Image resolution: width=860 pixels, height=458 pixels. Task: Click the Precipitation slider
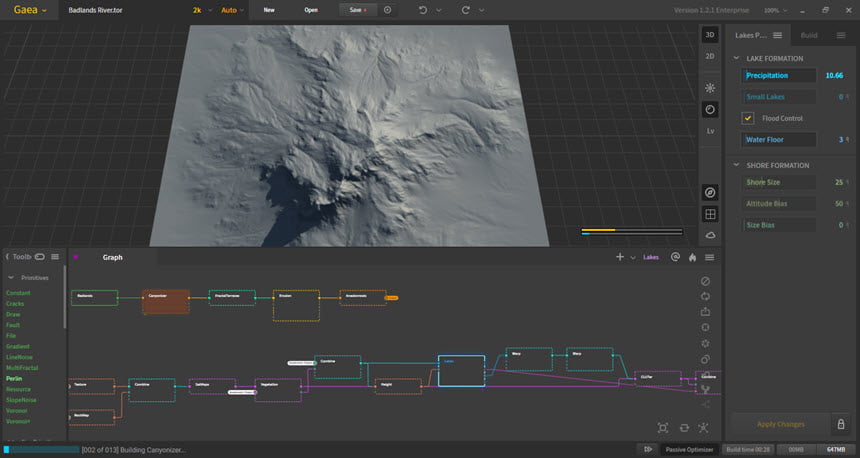click(x=779, y=75)
